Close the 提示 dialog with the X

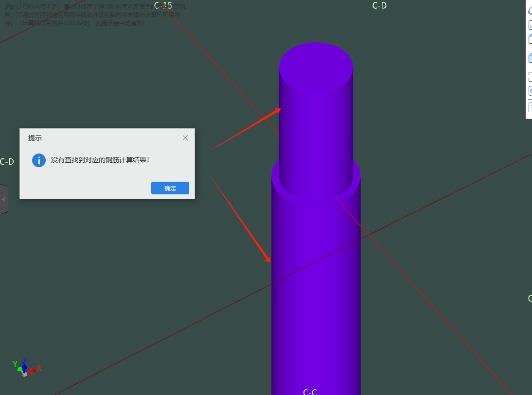click(x=185, y=137)
